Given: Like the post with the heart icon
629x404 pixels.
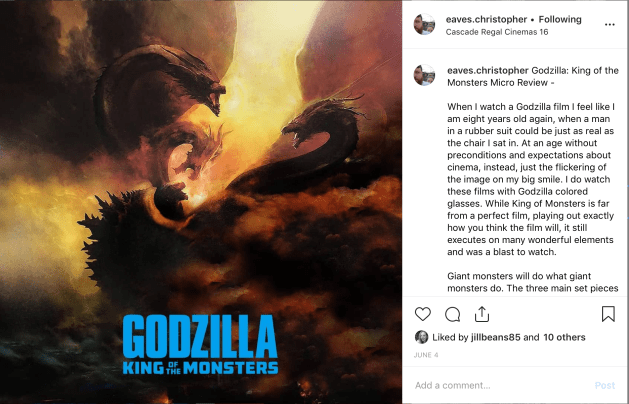Looking at the screenshot, I should [x=423, y=314].
